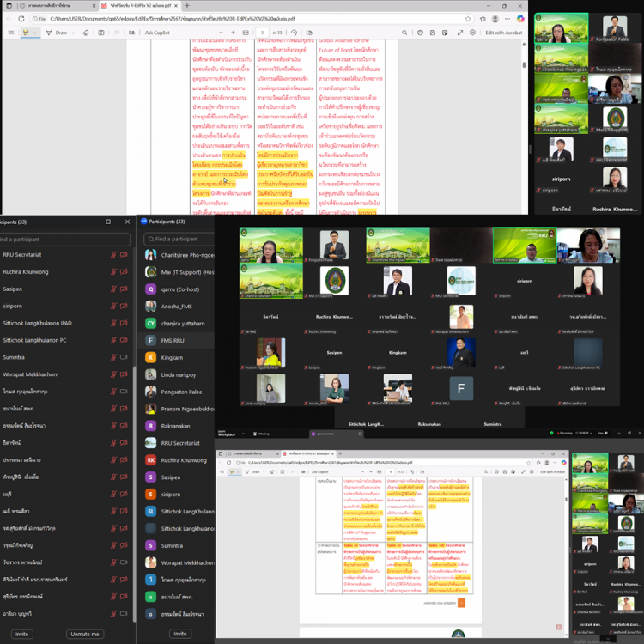The image size is (644, 644).
Task: Click Invite in the left participants panel
Action: [x=21, y=634]
